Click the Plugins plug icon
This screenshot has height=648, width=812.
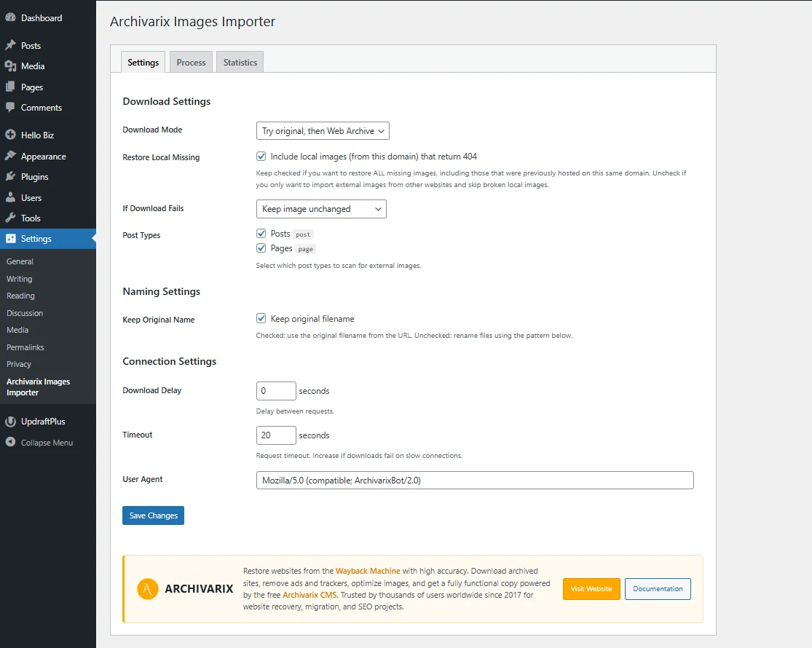point(10,177)
